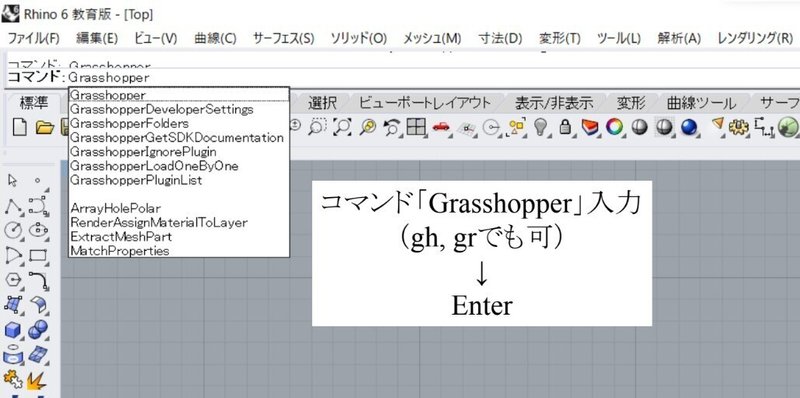The image size is (800, 398).
Task: Click the Object Snap circle icon
Action: click(491, 128)
